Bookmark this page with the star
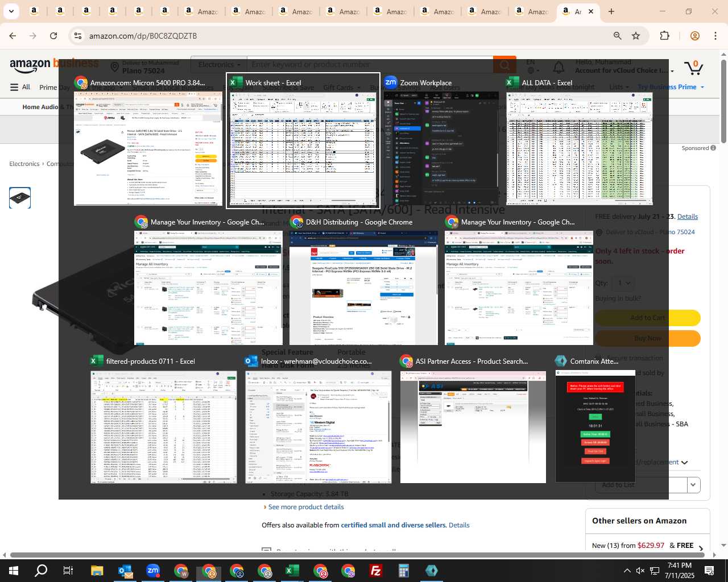The image size is (728, 582). (636, 36)
